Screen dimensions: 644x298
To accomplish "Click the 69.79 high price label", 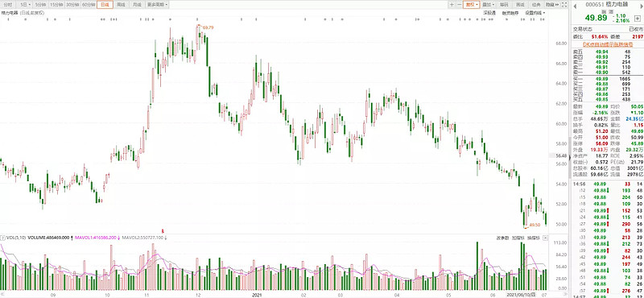I will 208,27.
